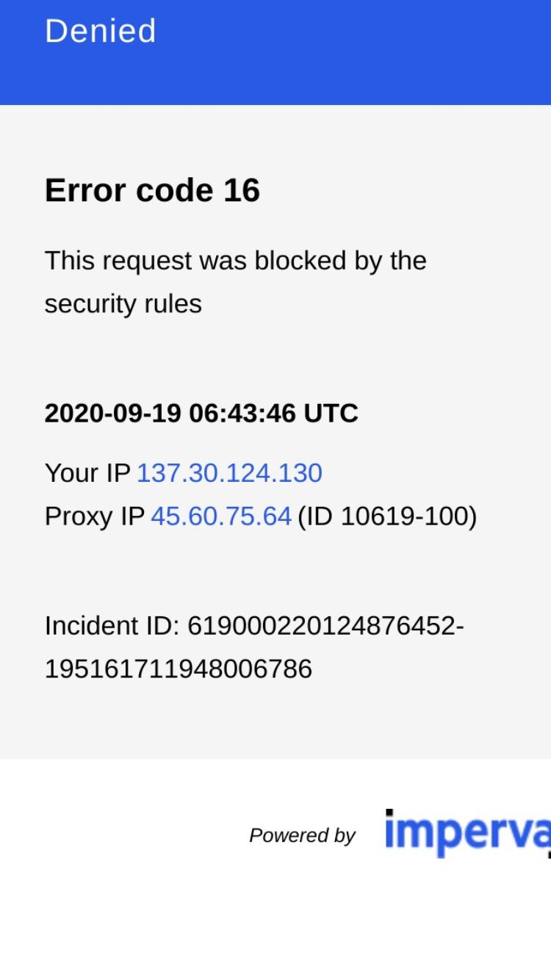551x980 pixels.
Task: Click the 'Proxy IP' label
Action: point(94,516)
